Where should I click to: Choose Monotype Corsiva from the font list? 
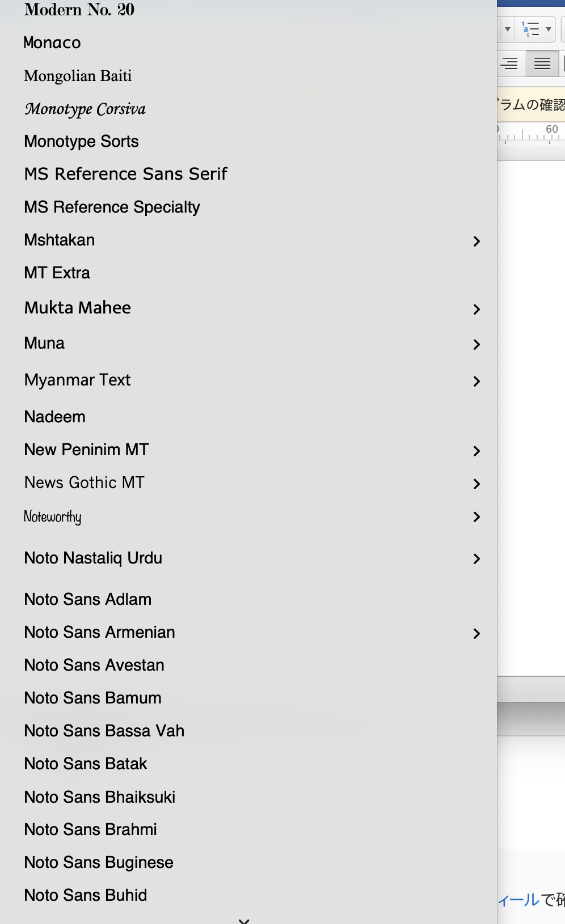tap(85, 109)
